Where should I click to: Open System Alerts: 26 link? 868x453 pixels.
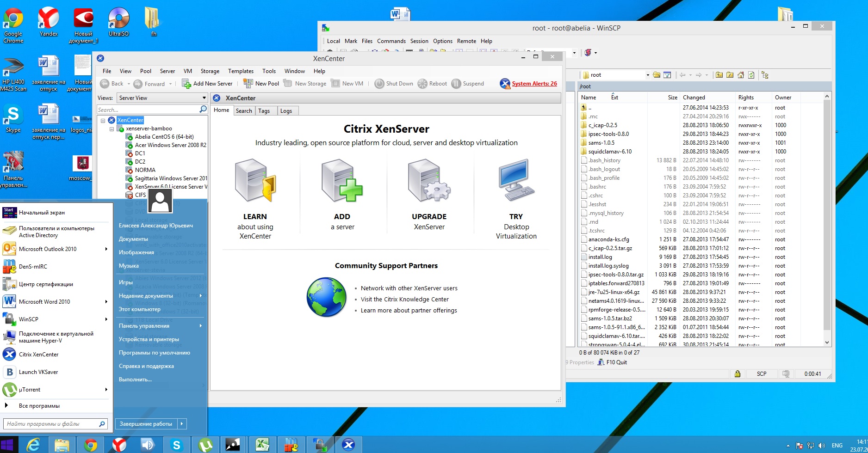point(534,84)
